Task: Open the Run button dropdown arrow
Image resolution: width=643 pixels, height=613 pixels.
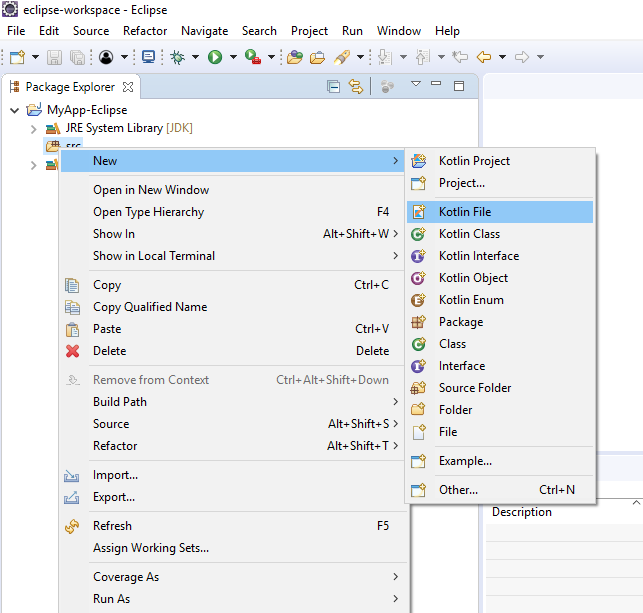Action: point(231,57)
